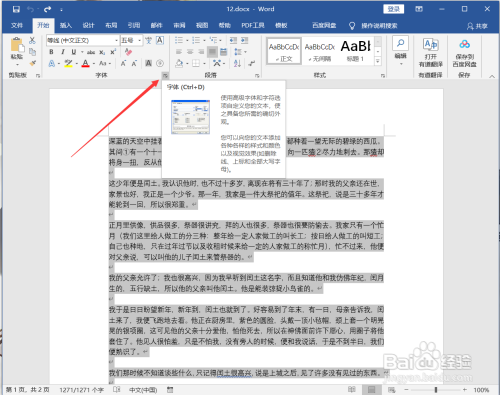Click the Sort A-Z icon

[x=237, y=63]
